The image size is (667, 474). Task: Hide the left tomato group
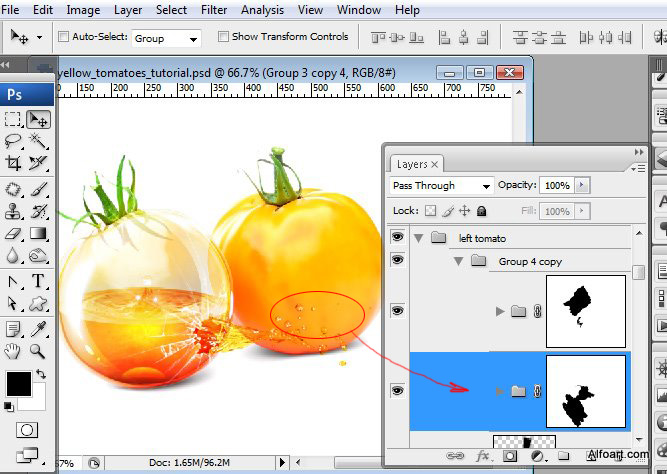tap(398, 238)
